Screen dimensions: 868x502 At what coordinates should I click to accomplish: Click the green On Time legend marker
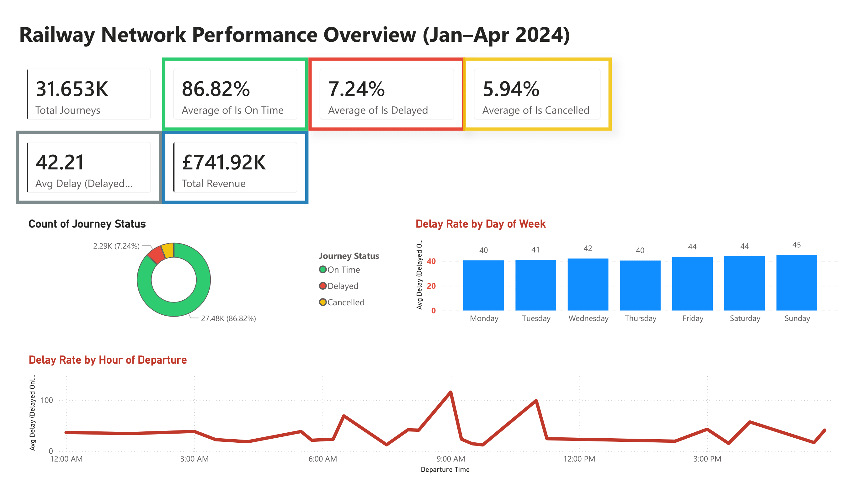click(322, 270)
